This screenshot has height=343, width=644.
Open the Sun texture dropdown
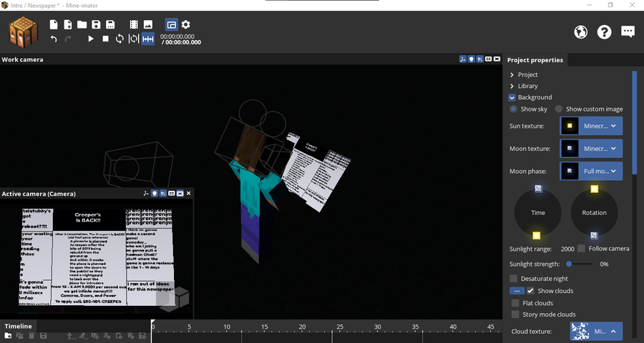(591, 126)
